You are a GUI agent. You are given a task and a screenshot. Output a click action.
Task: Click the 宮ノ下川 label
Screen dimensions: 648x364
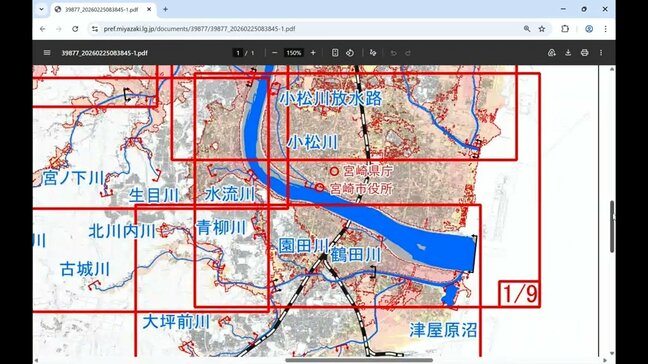[x=73, y=178]
